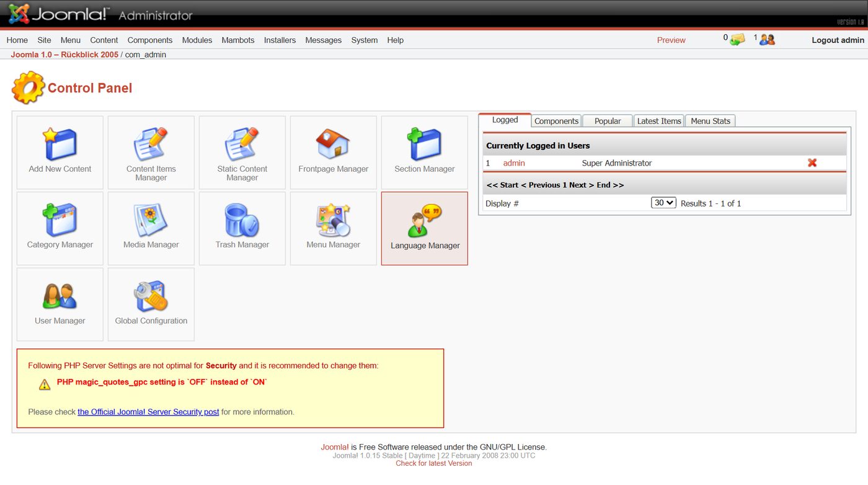This screenshot has width=868, height=485.
Task: Open the System menu
Action: pyautogui.click(x=365, y=40)
